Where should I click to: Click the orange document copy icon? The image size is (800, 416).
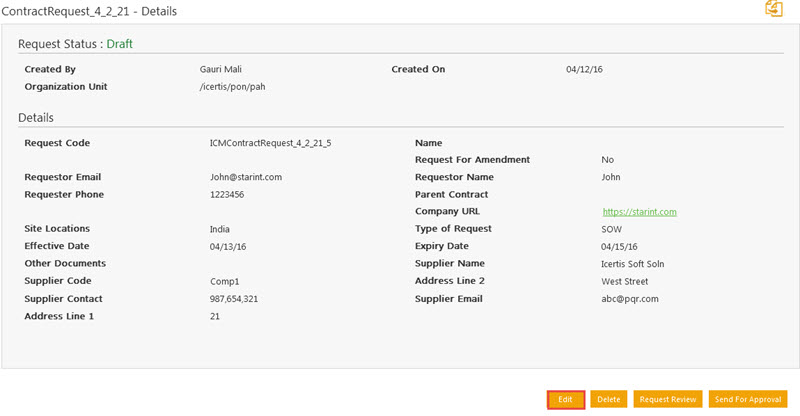tap(773, 9)
